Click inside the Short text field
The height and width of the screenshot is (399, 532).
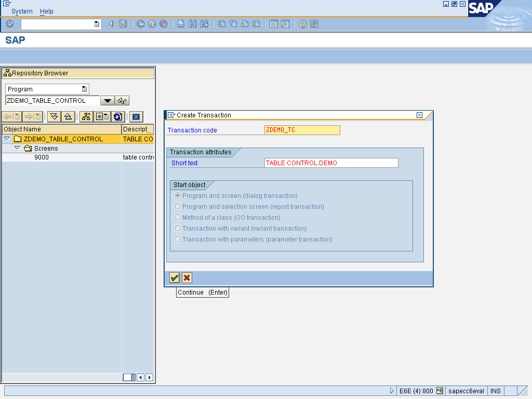point(331,163)
